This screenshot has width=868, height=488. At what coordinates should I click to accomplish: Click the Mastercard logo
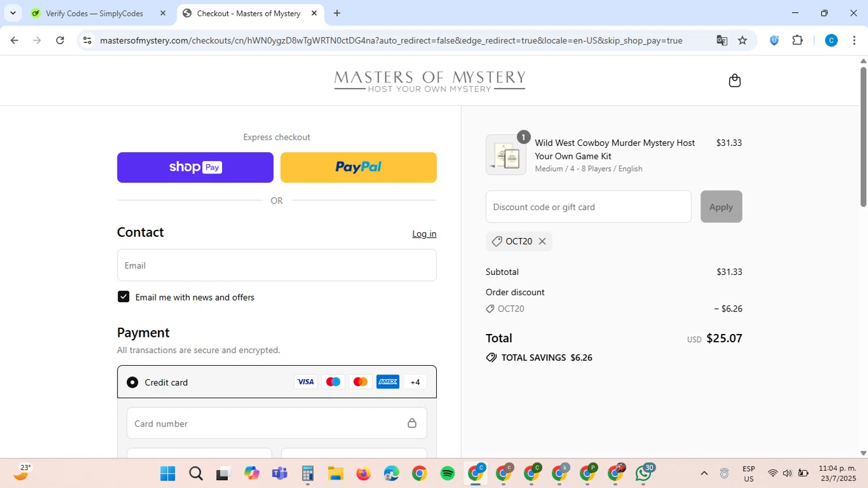pos(360,382)
